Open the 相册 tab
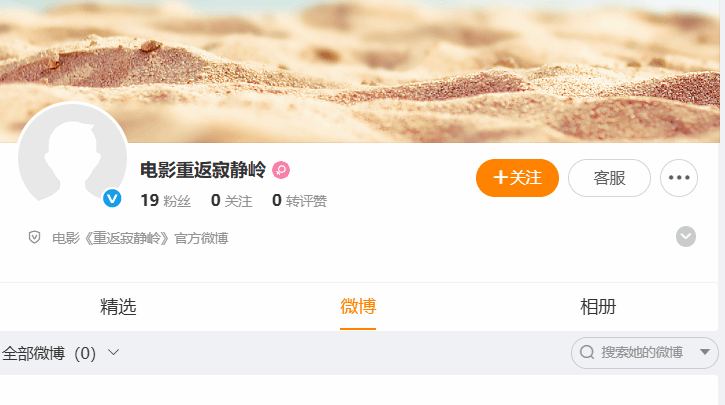 click(598, 307)
